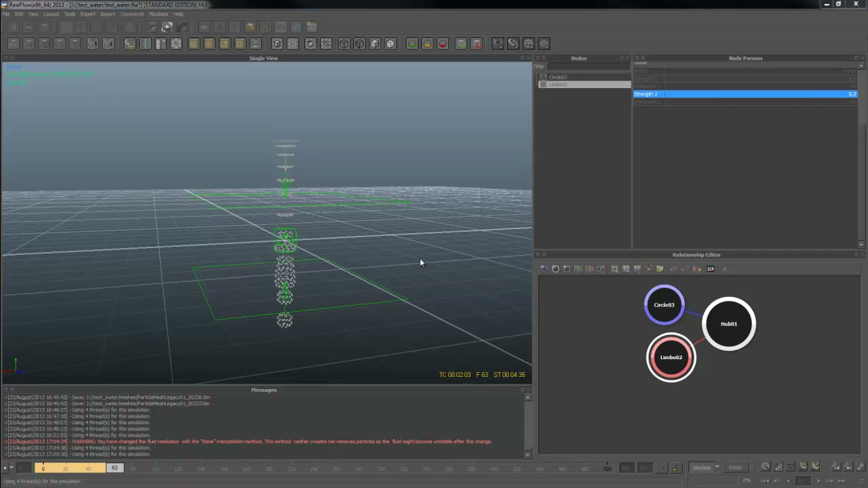The width and height of the screenshot is (868, 488).
Task: Open the Export menu
Action: [x=87, y=14]
